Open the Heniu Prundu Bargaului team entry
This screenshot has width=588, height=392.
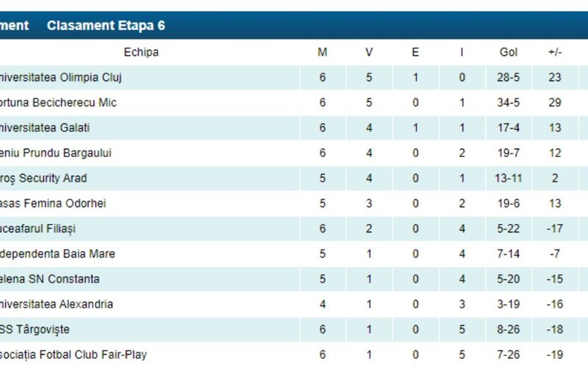pos(56,153)
